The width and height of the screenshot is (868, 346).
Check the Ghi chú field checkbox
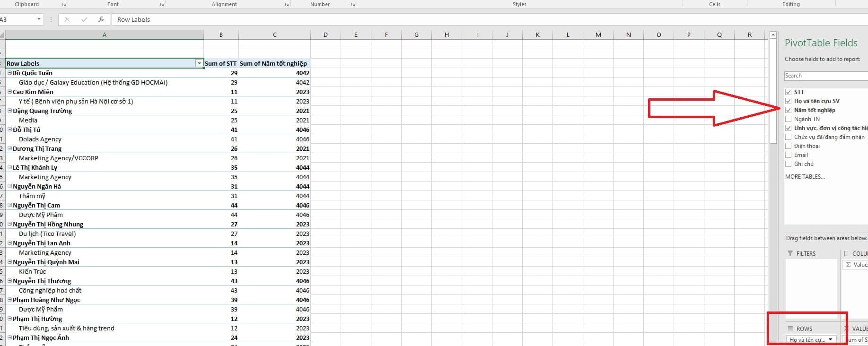pos(788,164)
